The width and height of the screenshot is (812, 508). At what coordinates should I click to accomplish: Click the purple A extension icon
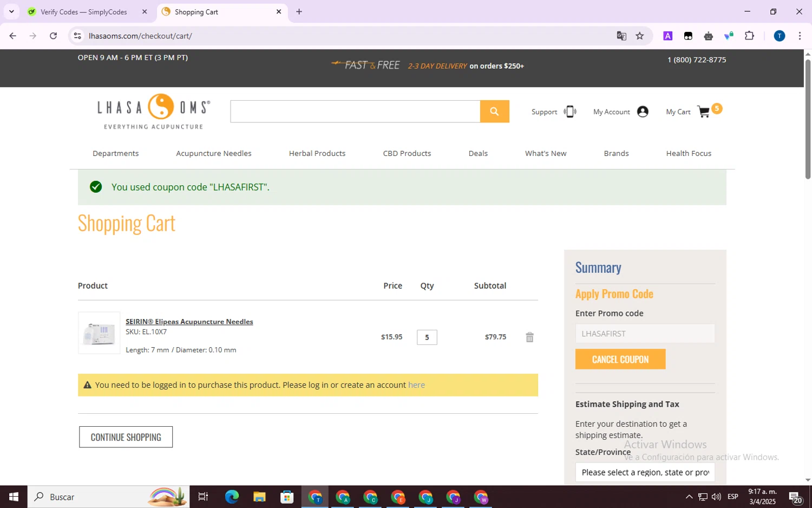(668, 36)
